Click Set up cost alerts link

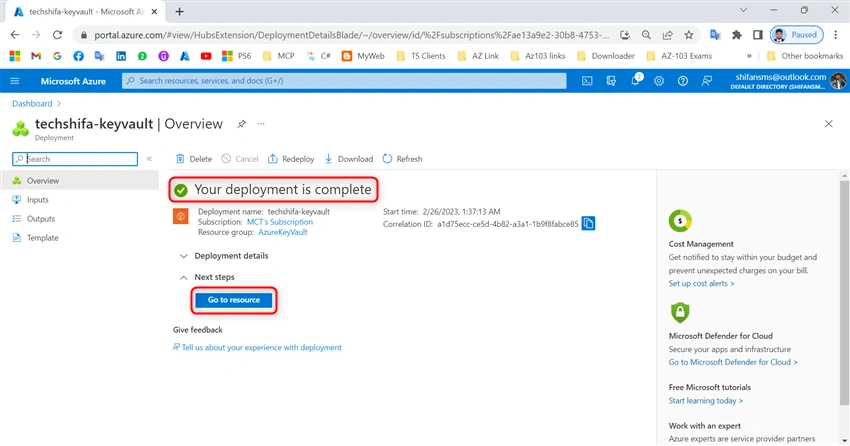pyautogui.click(x=701, y=283)
